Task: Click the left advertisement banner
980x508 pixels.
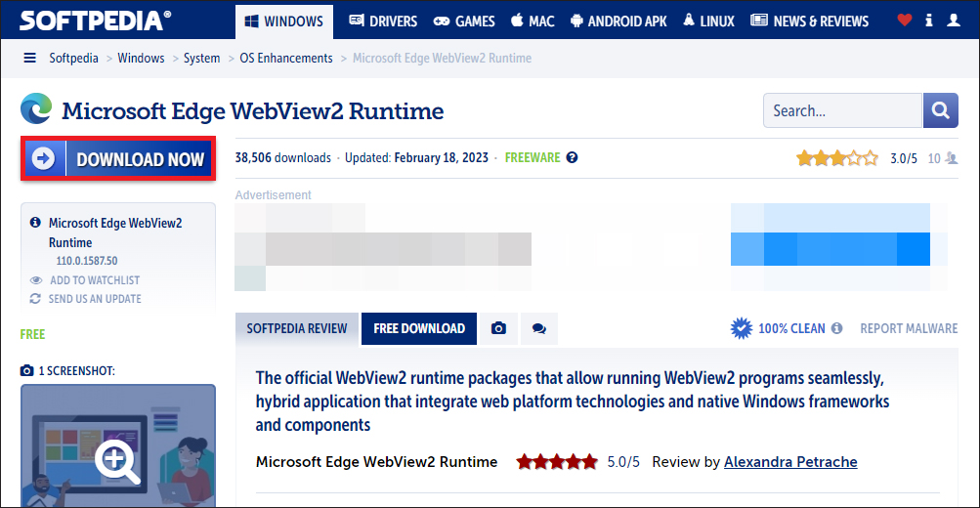Action: [383, 247]
